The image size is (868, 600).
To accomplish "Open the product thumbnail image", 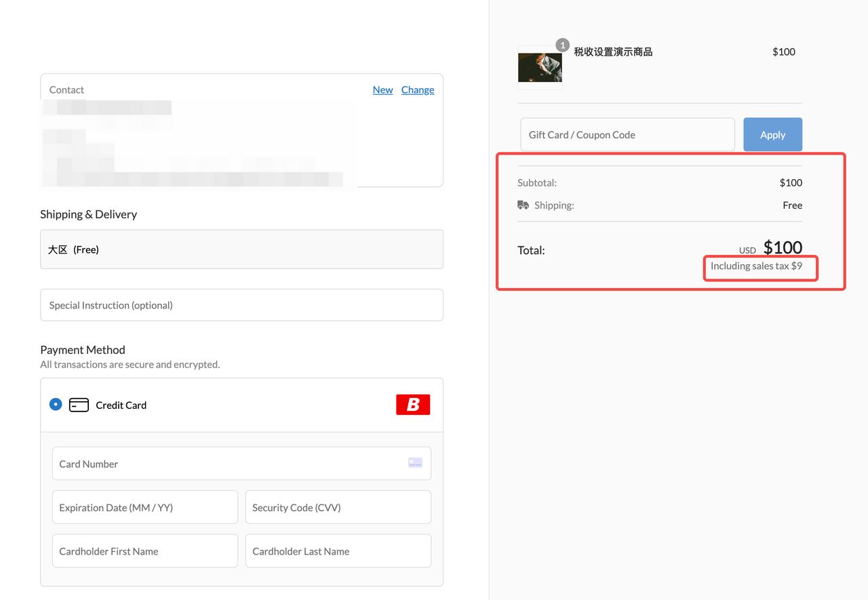I will tap(540, 68).
